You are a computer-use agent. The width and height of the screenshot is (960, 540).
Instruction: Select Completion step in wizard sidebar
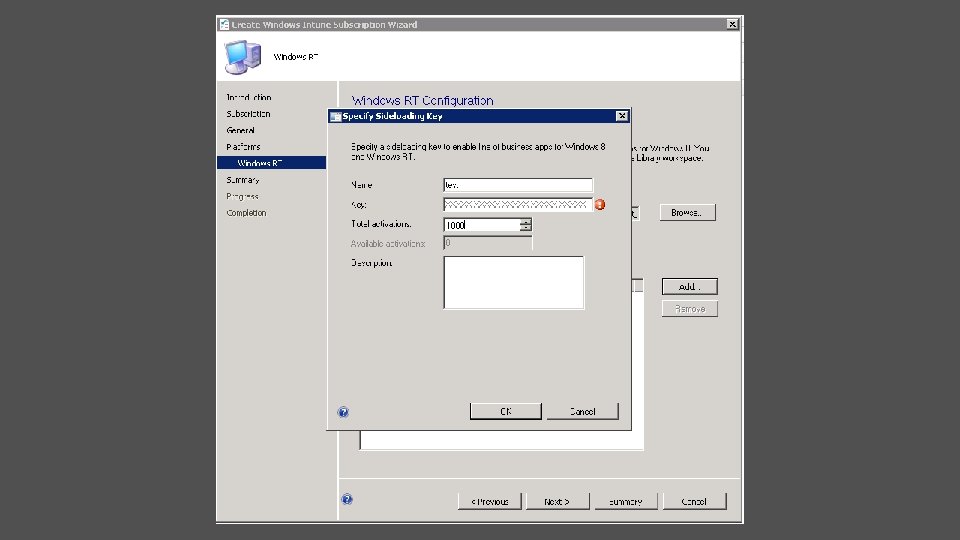[246, 213]
